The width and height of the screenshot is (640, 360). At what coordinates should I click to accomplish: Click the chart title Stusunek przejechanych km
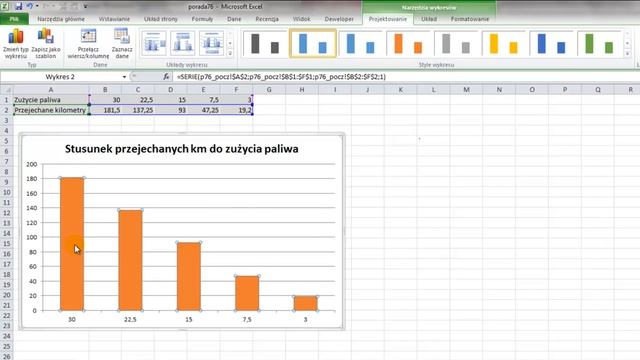tap(182, 149)
